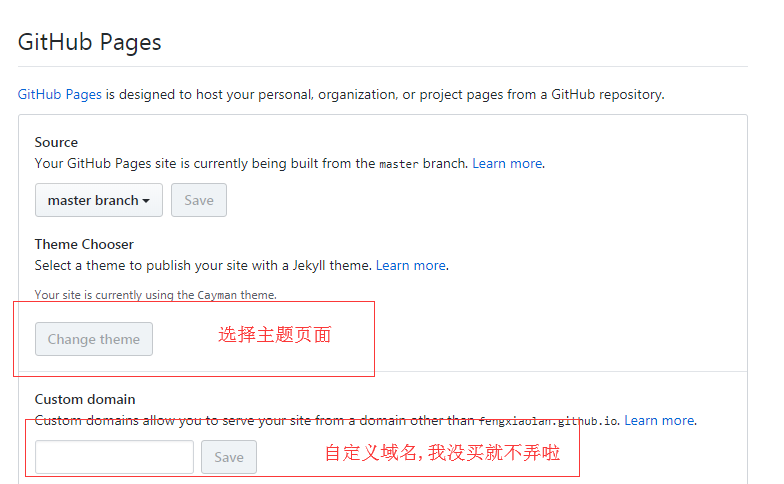Click the GitHub Pages heading

[x=90, y=42]
